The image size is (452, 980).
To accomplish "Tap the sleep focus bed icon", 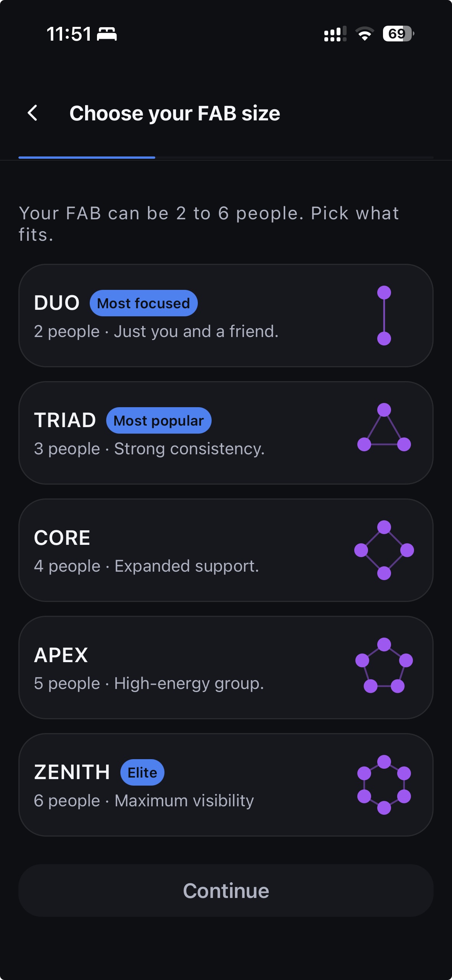I will pyautogui.click(x=107, y=34).
